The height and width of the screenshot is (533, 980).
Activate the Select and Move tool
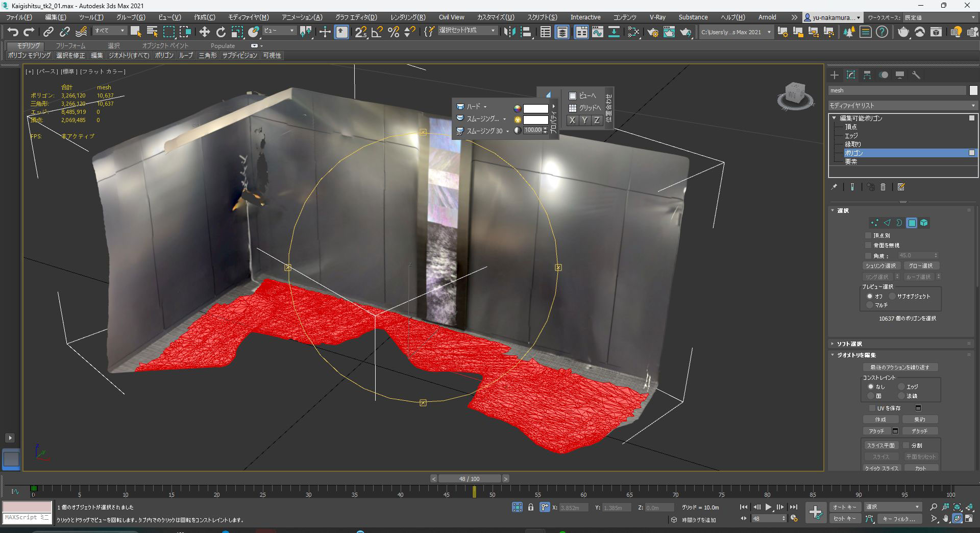coord(204,32)
